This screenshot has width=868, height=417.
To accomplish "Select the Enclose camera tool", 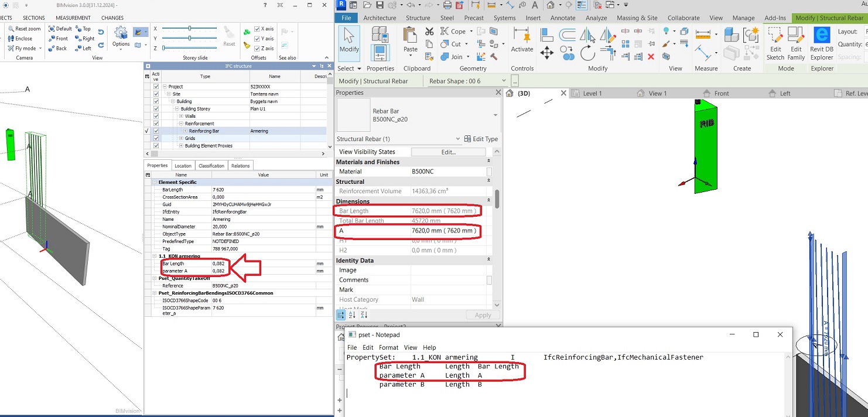I will (20, 39).
